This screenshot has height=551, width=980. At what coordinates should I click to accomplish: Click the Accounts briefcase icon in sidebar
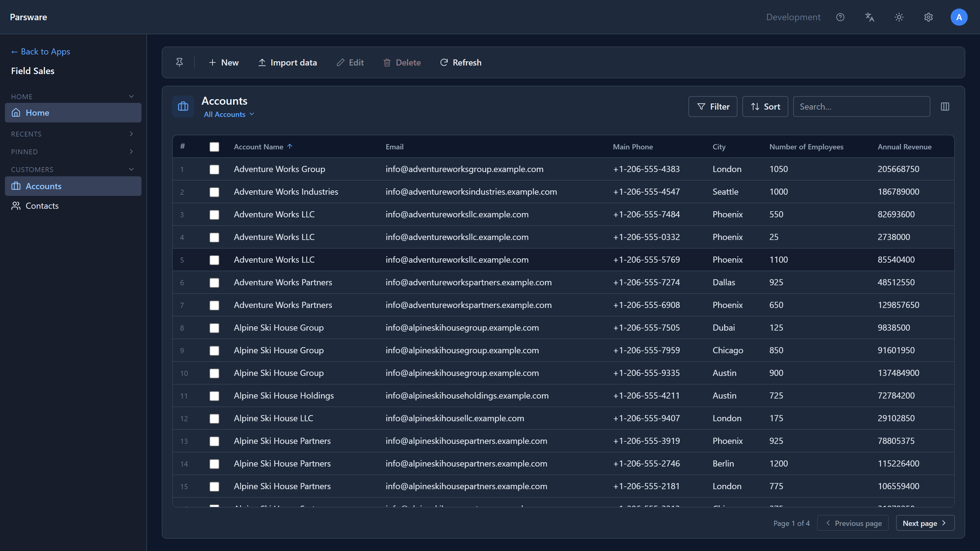[16, 186]
